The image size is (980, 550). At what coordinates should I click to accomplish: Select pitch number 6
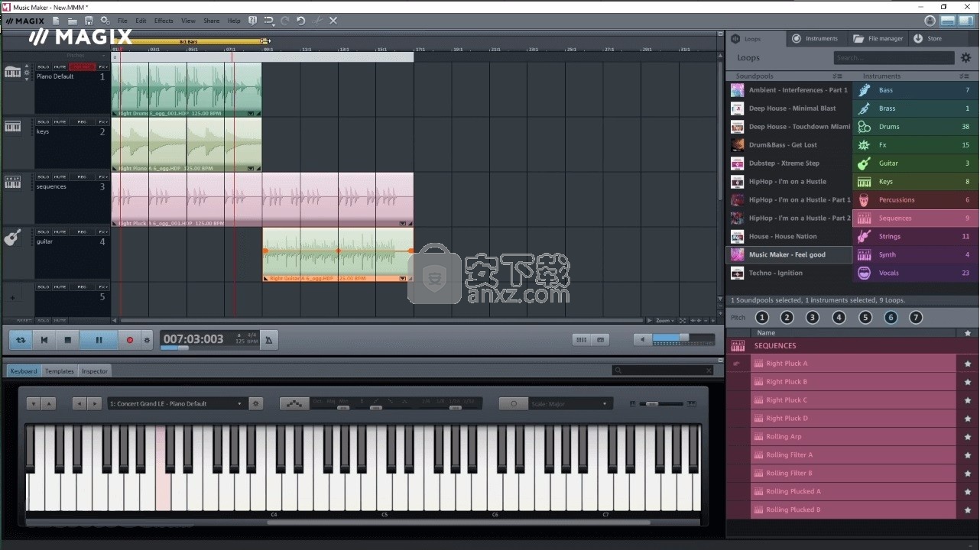(x=891, y=318)
